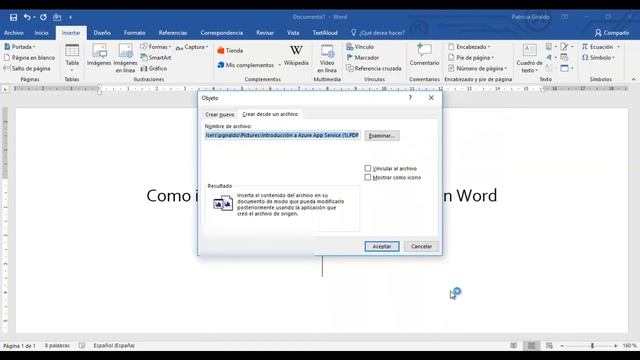The height and width of the screenshot is (360, 640).
Task: Click the zoom percentage in status bar
Action: [630, 346]
